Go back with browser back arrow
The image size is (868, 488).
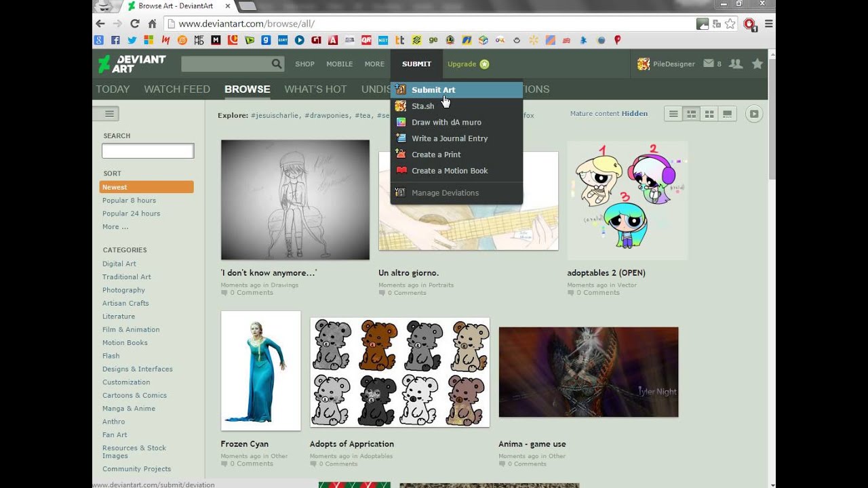[x=100, y=24]
